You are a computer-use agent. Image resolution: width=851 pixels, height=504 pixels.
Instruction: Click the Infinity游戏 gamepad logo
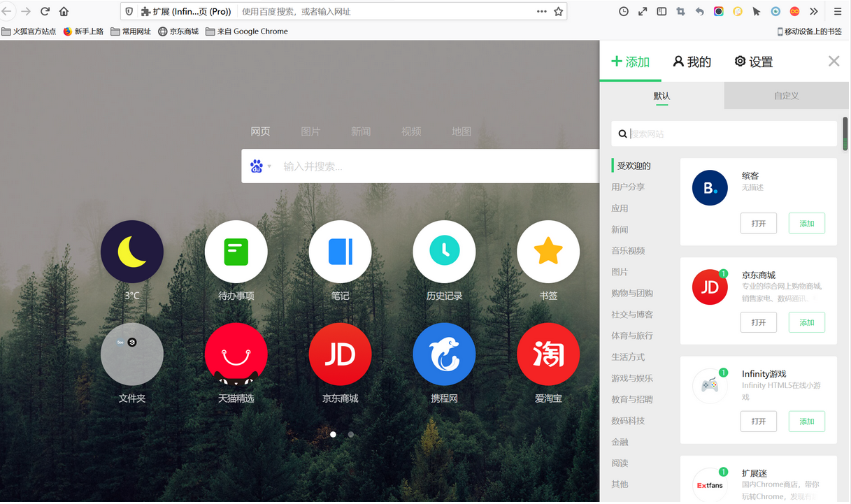coord(710,385)
